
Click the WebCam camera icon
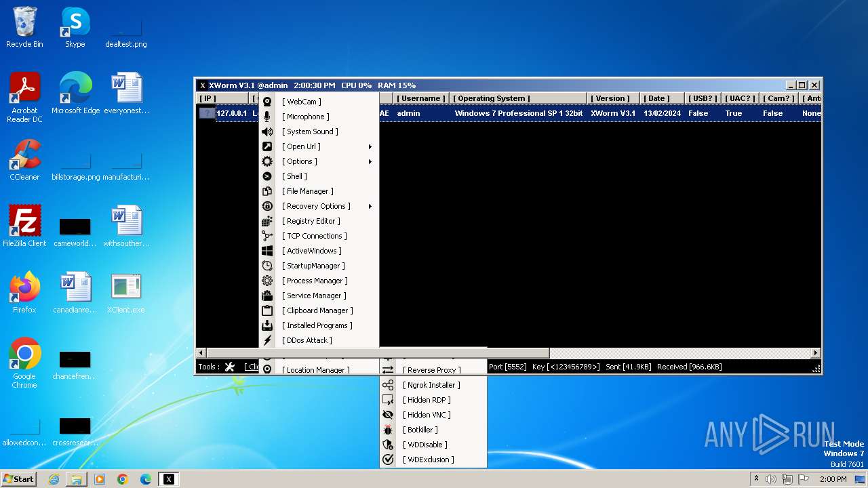pos(267,102)
